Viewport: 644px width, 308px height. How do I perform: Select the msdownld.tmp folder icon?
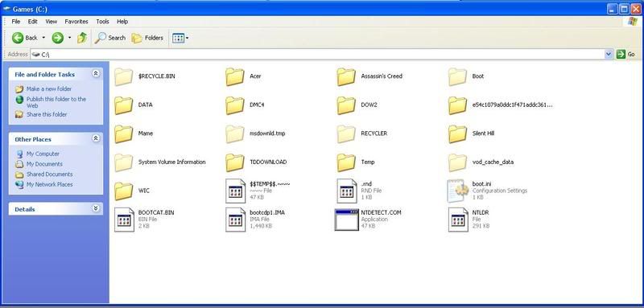[x=235, y=134]
